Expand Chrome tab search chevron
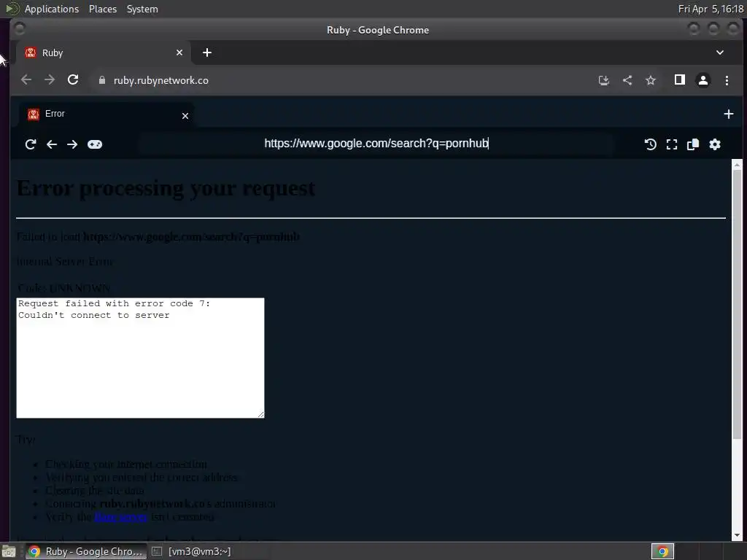The image size is (747, 560). tap(720, 52)
